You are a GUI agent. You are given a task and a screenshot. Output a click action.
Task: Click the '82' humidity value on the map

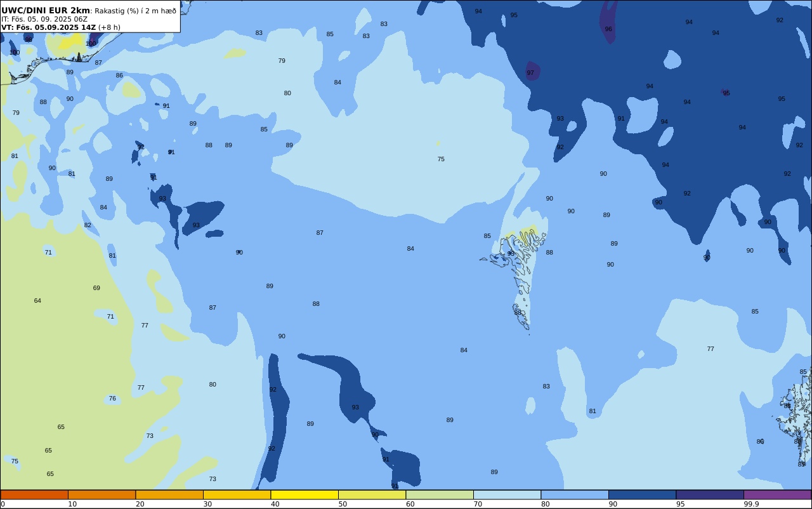pos(88,225)
